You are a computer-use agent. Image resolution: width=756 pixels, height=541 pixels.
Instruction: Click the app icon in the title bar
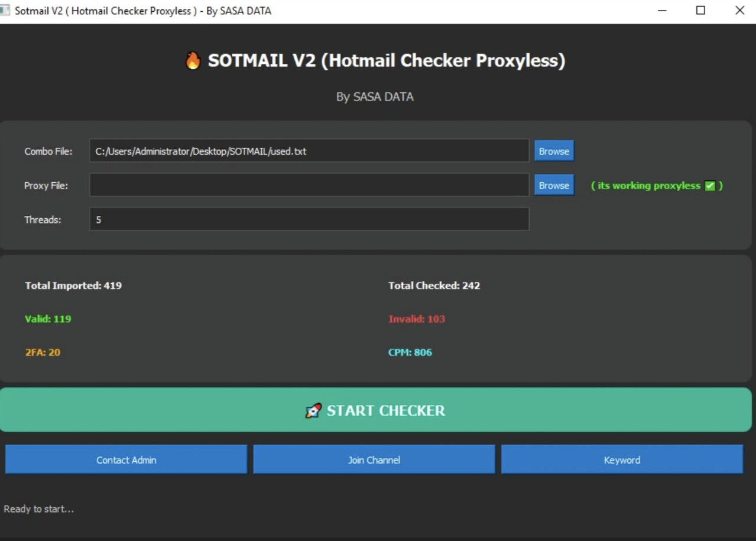[x=5, y=11]
